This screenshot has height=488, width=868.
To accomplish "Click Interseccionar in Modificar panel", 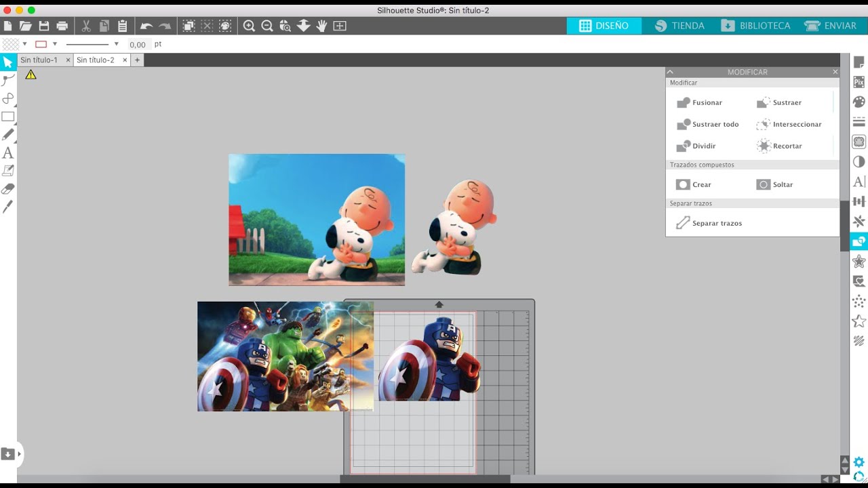I will click(x=789, y=124).
